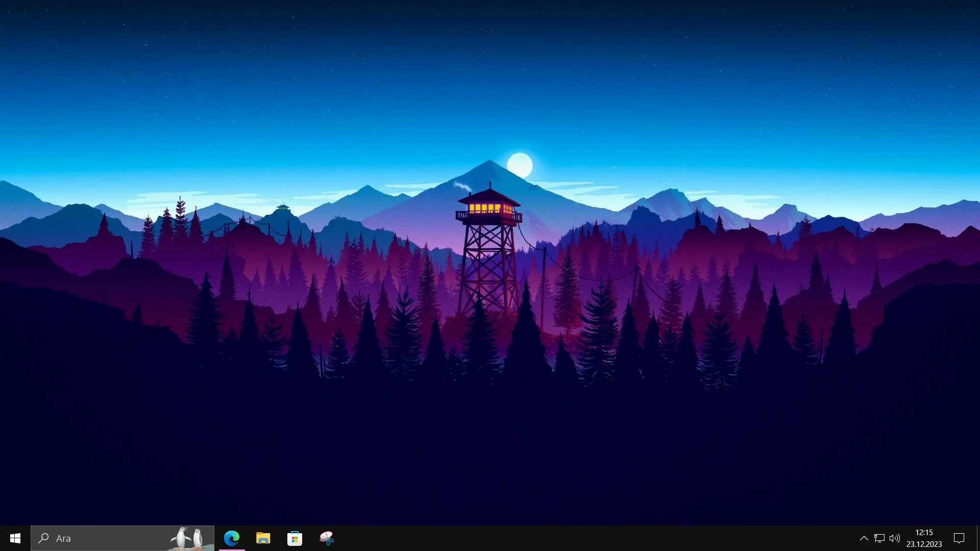Click the search magnifier icon

44,538
